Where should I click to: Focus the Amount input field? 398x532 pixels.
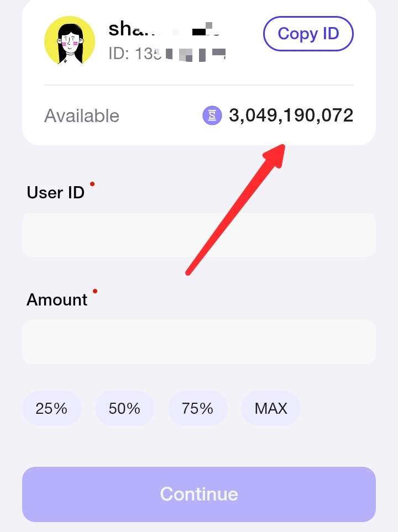[x=199, y=341]
